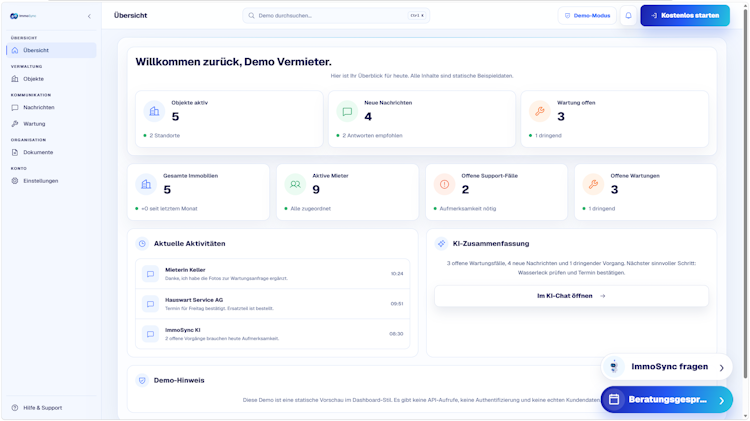Expand the ImmoSync fragen assistant chevron
The height and width of the screenshot is (421, 750).
coord(721,367)
